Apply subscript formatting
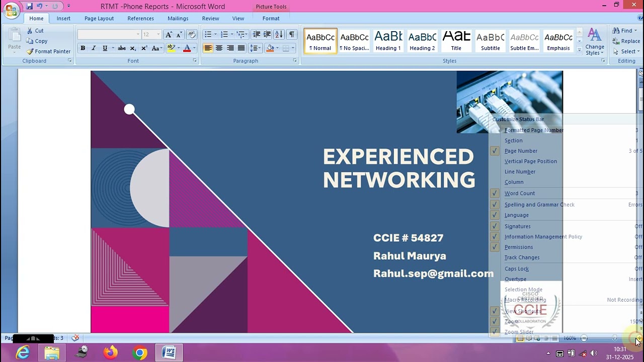644x362 pixels. [133, 48]
